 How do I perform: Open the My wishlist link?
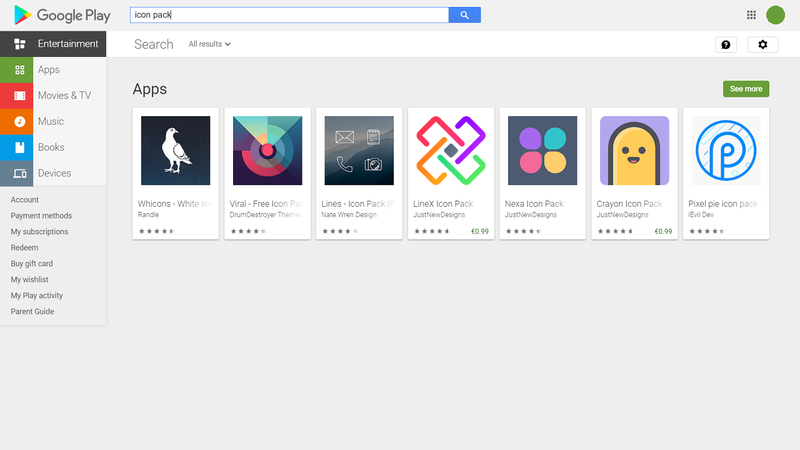[30, 280]
